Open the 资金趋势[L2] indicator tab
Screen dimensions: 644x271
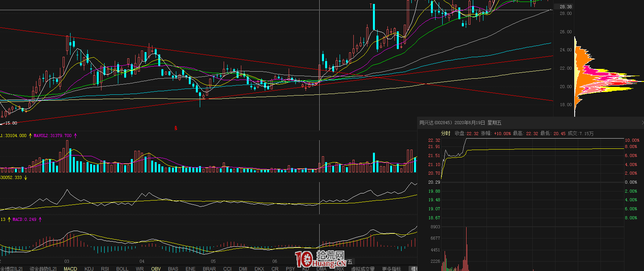(43, 269)
